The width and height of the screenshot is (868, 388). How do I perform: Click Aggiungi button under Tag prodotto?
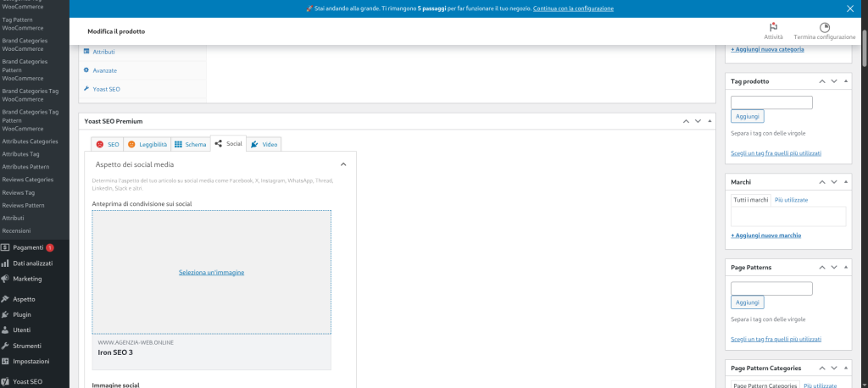pos(747,116)
